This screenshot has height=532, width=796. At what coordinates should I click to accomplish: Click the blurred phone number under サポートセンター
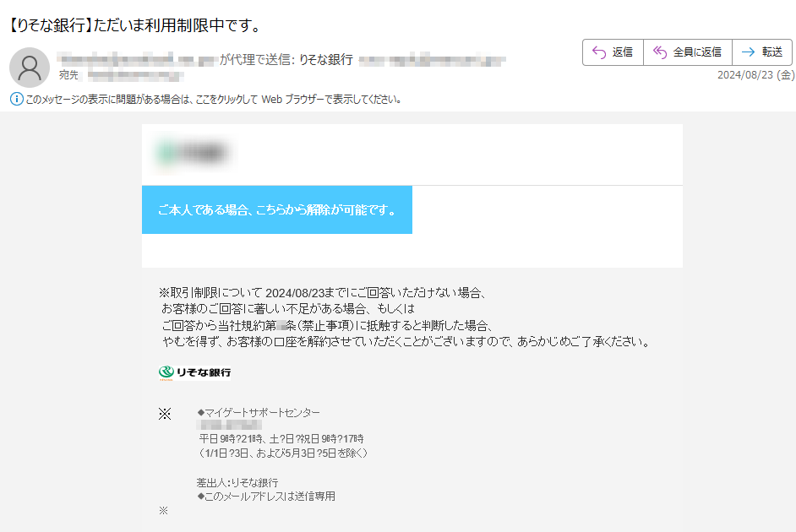pos(230,425)
